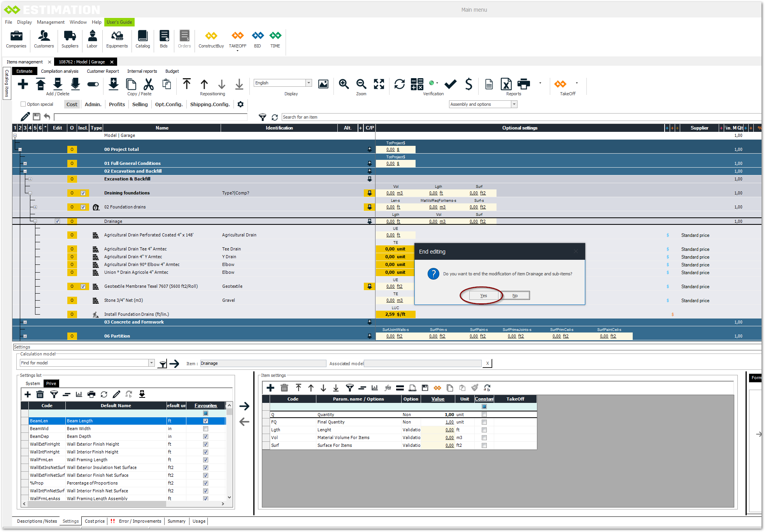This screenshot has height=532, width=765.
Task: Open the Management menu
Action: [51, 22]
